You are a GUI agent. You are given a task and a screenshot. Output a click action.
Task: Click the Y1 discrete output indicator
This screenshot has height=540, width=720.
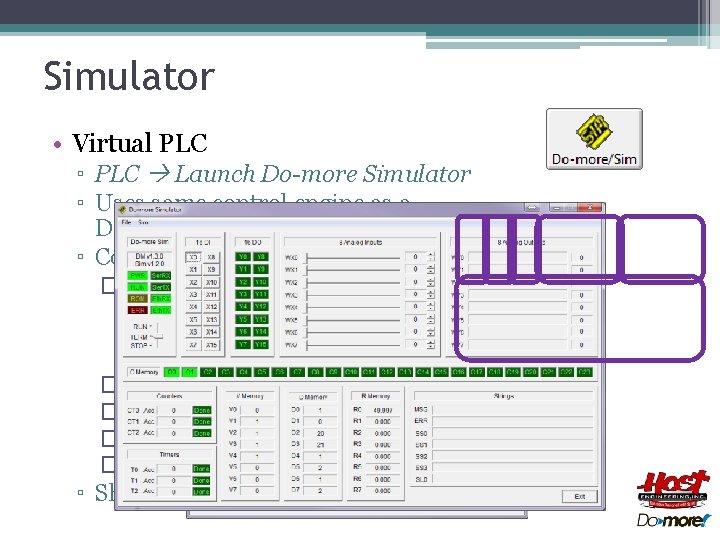coord(243,270)
